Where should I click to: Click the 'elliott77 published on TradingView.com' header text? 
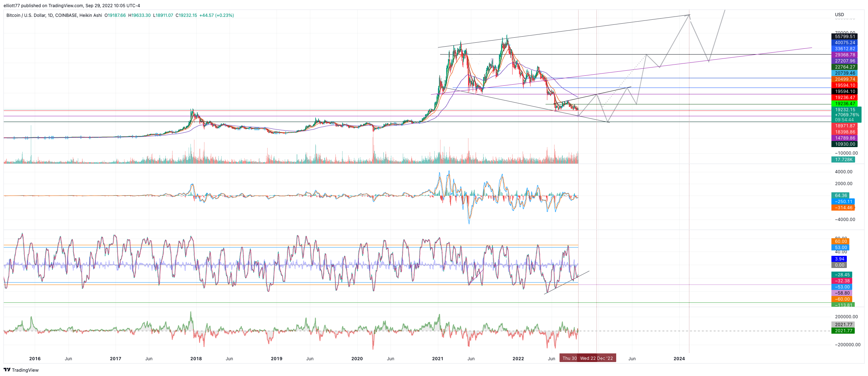pyautogui.click(x=43, y=6)
